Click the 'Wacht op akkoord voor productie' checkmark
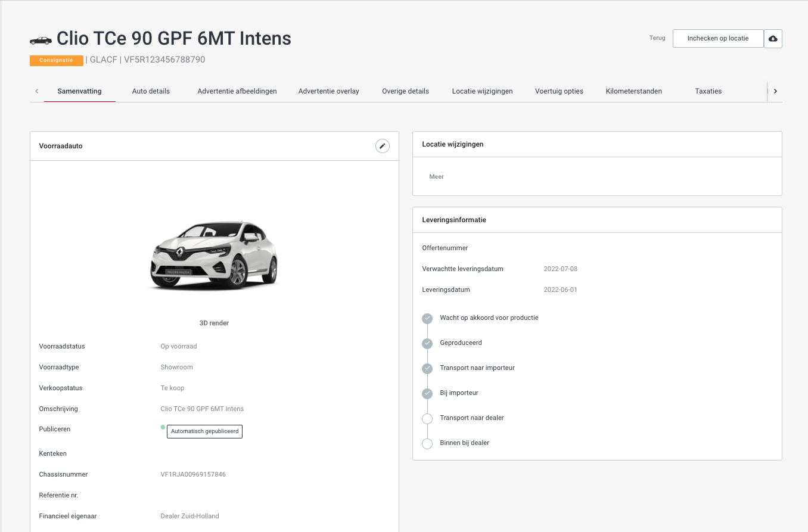 pos(427,319)
